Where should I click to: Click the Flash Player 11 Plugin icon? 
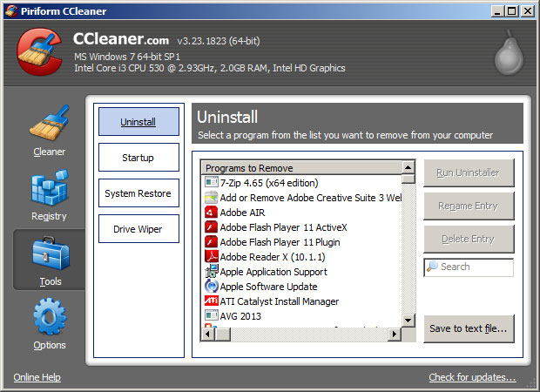[x=211, y=241]
